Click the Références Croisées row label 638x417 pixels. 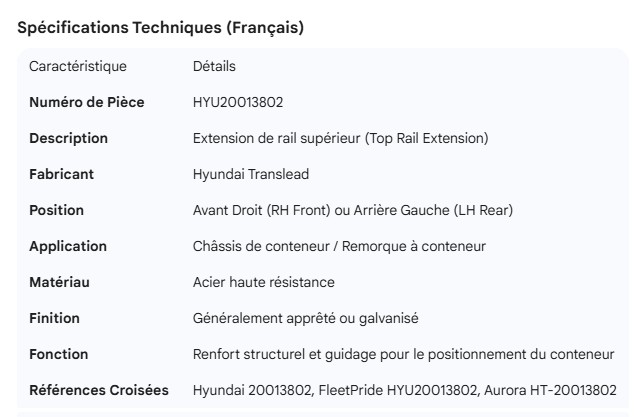tap(99, 390)
